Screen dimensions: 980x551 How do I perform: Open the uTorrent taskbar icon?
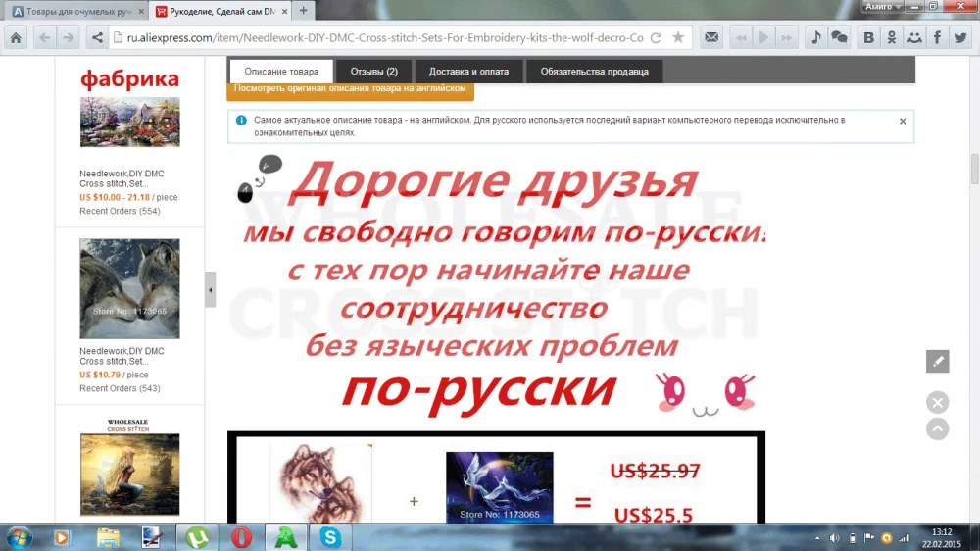[197, 538]
